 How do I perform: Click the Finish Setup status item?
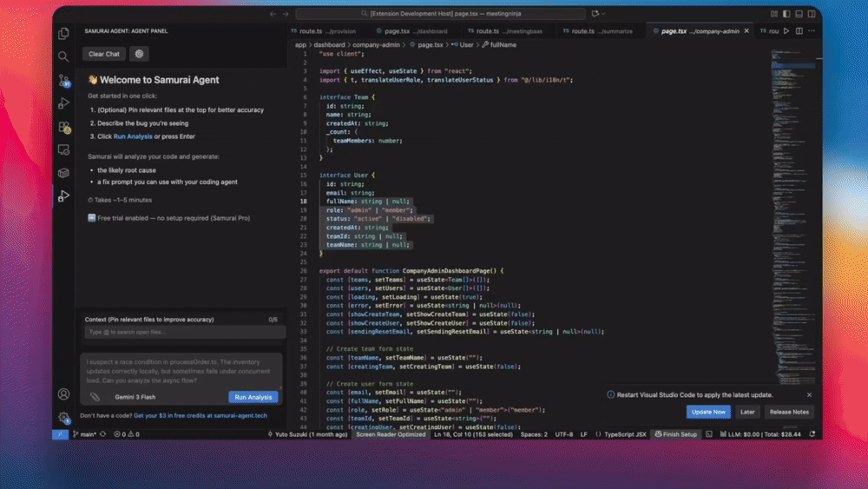coord(676,434)
